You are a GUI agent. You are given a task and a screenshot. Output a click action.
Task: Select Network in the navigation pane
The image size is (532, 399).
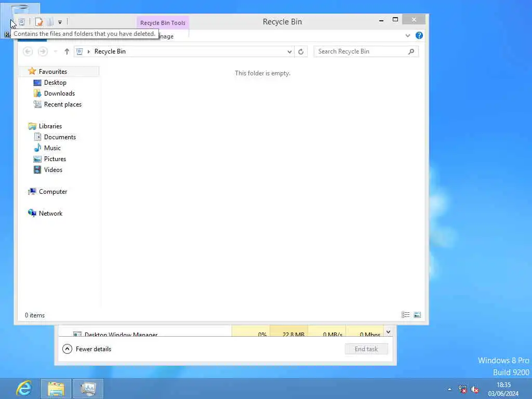(50, 214)
